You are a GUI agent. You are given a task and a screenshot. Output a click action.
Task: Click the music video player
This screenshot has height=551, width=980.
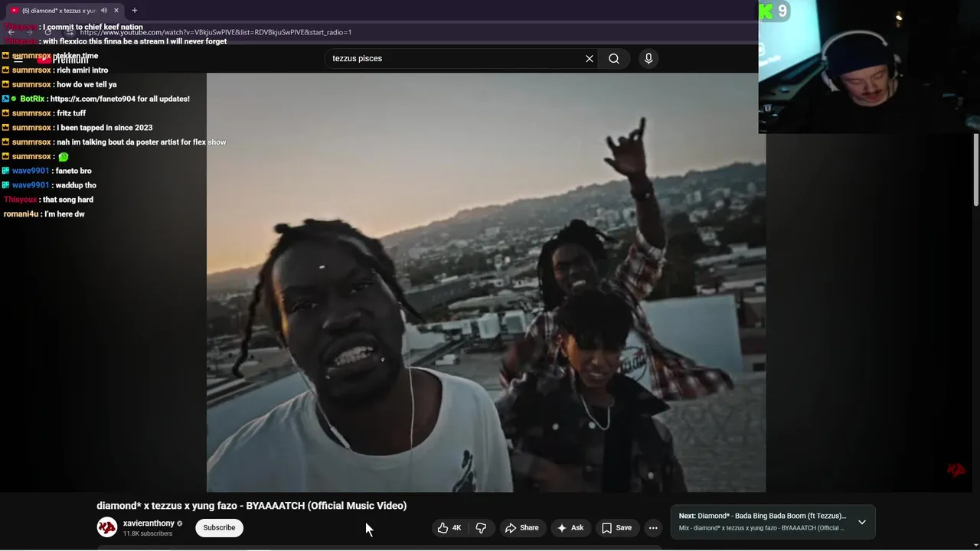click(486, 282)
